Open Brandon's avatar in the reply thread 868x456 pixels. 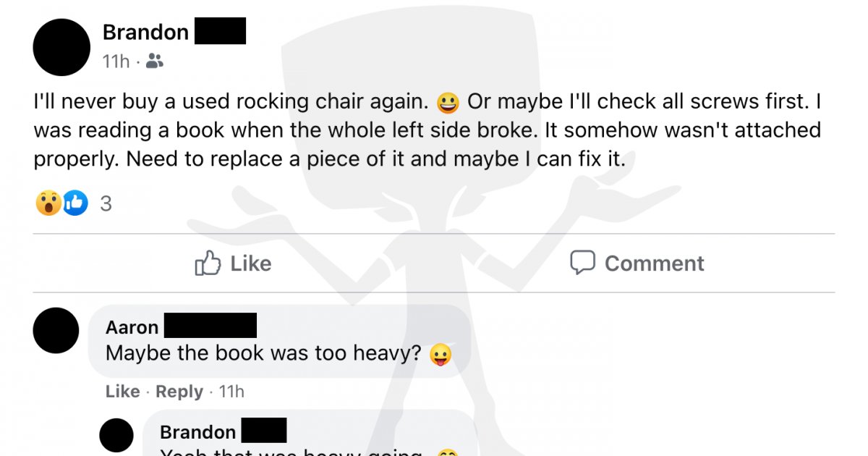coord(116,436)
